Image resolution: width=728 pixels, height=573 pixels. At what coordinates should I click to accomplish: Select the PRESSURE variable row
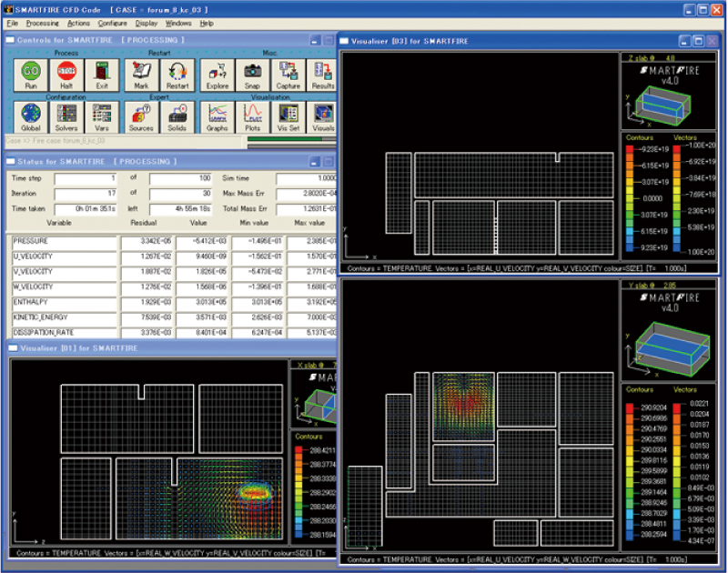click(x=64, y=241)
